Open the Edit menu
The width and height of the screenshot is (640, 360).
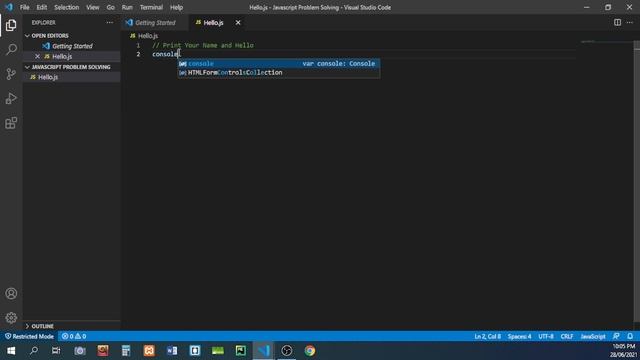click(x=42, y=7)
